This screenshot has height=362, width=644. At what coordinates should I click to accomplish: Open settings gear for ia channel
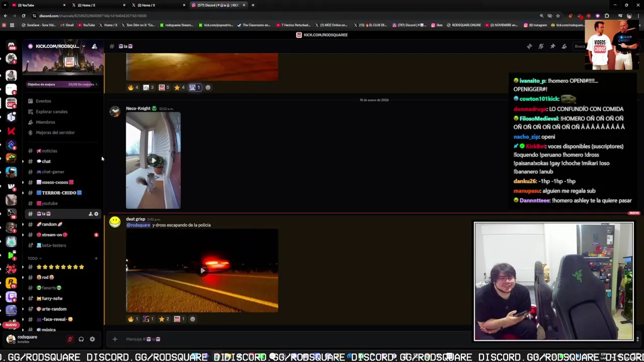tap(96, 214)
